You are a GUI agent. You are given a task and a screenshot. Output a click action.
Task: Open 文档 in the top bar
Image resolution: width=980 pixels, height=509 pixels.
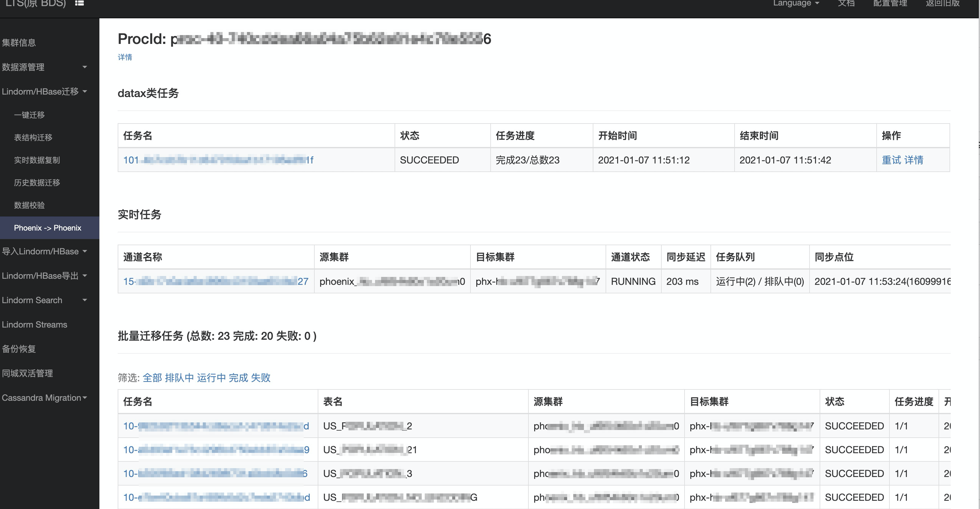(x=846, y=3)
